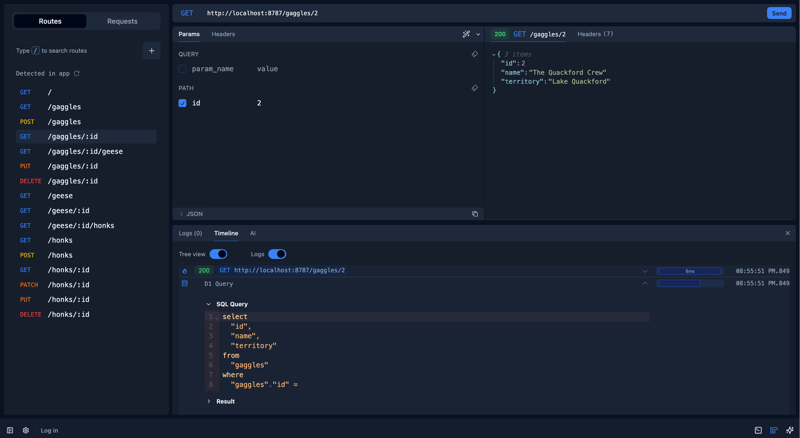Collapse the D1 Query timeline row chevron
The width and height of the screenshot is (800, 438).
coord(645,284)
